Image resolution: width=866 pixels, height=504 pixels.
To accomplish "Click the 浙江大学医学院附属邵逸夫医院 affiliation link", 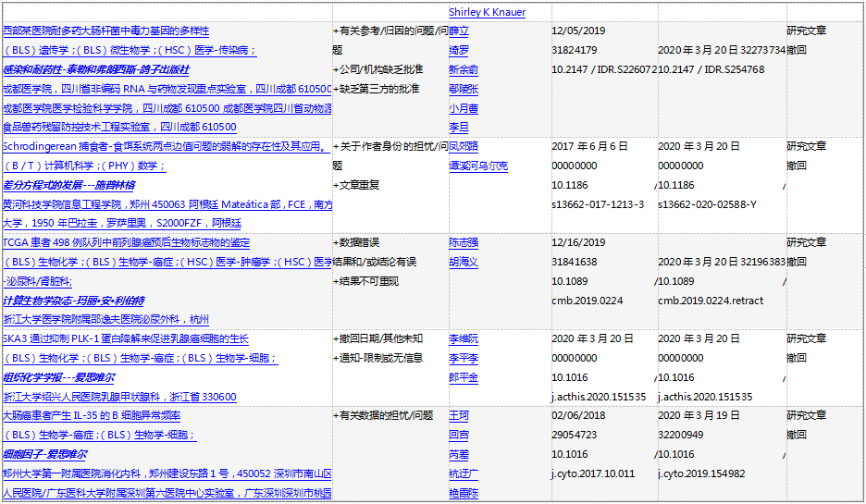I will click(106, 319).
